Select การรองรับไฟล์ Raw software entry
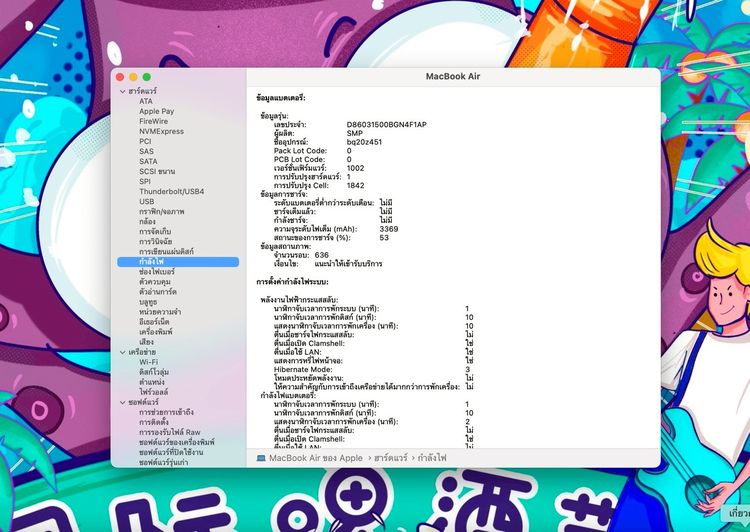This screenshot has height=532, width=750. 170,432
